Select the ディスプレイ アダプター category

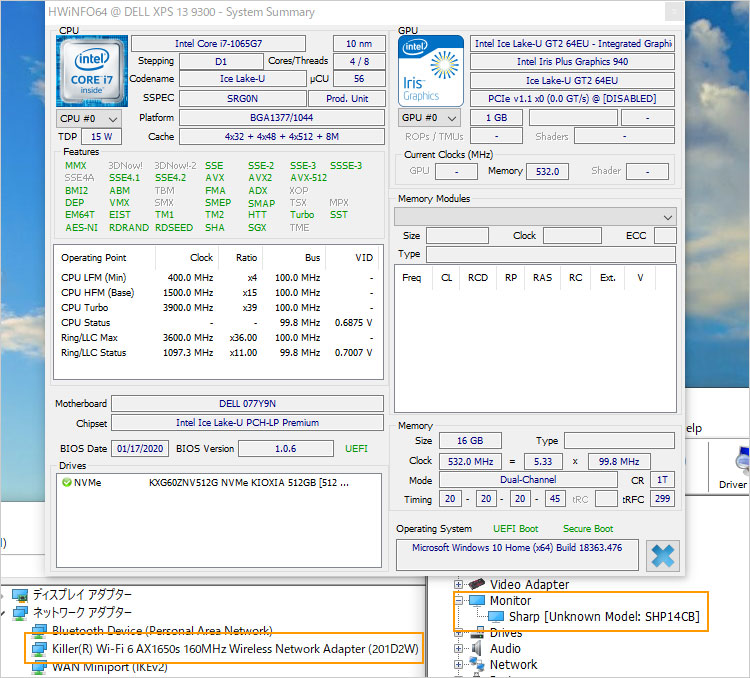[x=82, y=595]
